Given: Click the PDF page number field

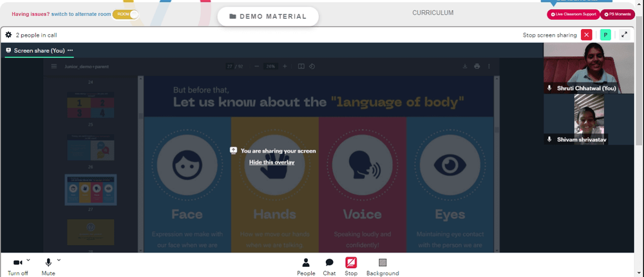Looking at the screenshot, I should coord(230,66).
